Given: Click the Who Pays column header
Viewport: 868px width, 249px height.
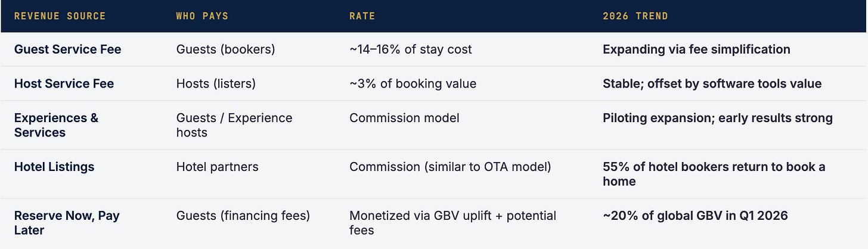Looking at the screenshot, I should tap(202, 16).
